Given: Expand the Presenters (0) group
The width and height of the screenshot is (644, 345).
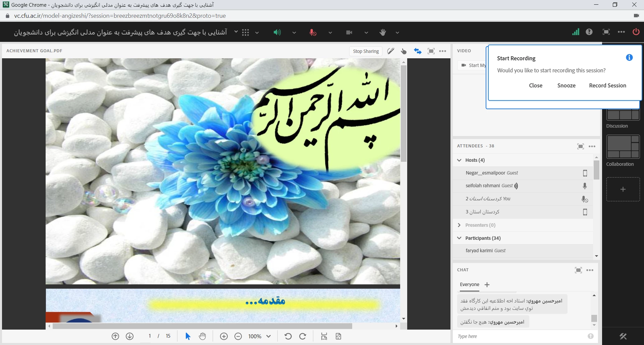Looking at the screenshot, I should coord(459,225).
